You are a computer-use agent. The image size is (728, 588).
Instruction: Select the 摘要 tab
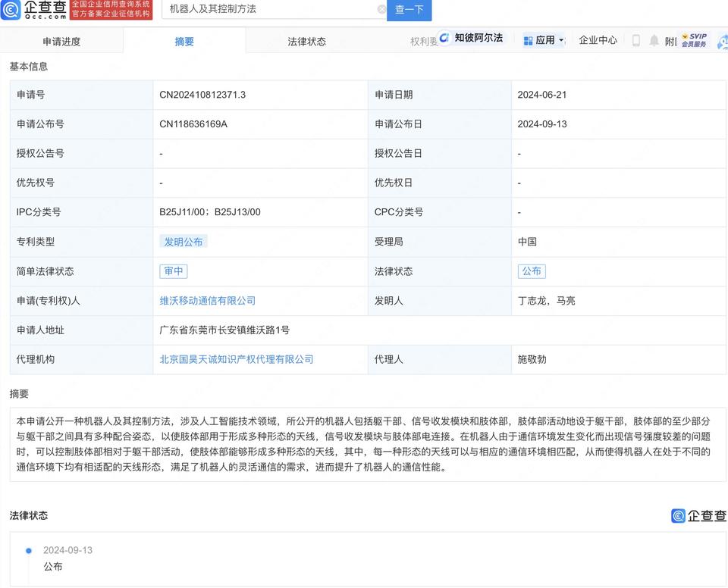(x=184, y=42)
